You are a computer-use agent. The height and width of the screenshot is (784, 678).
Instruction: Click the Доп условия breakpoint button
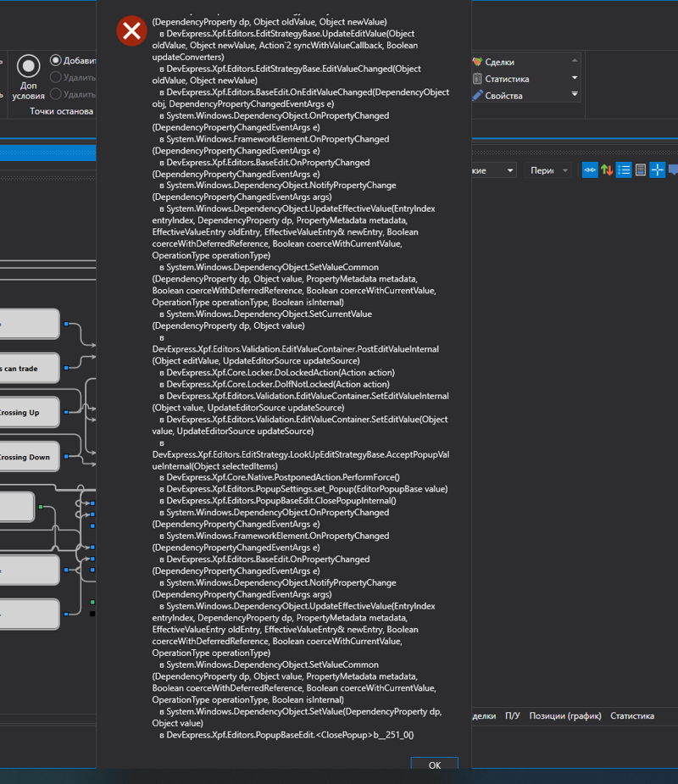[x=29, y=77]
